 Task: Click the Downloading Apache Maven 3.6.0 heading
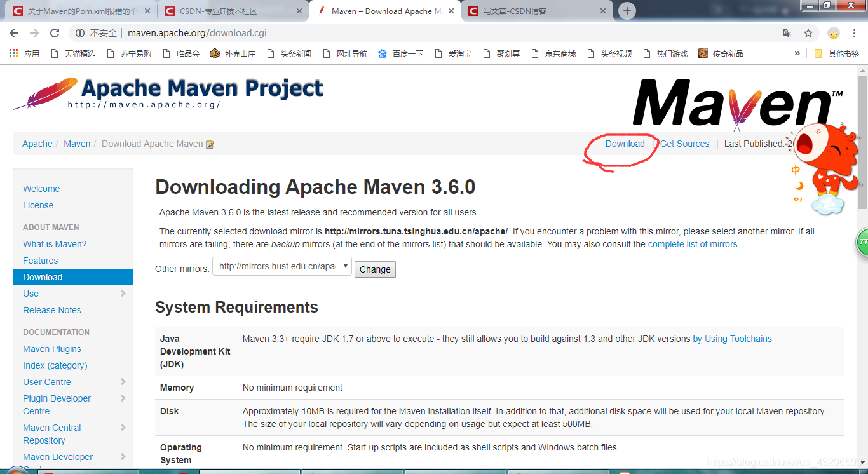(x=315, y=187)
